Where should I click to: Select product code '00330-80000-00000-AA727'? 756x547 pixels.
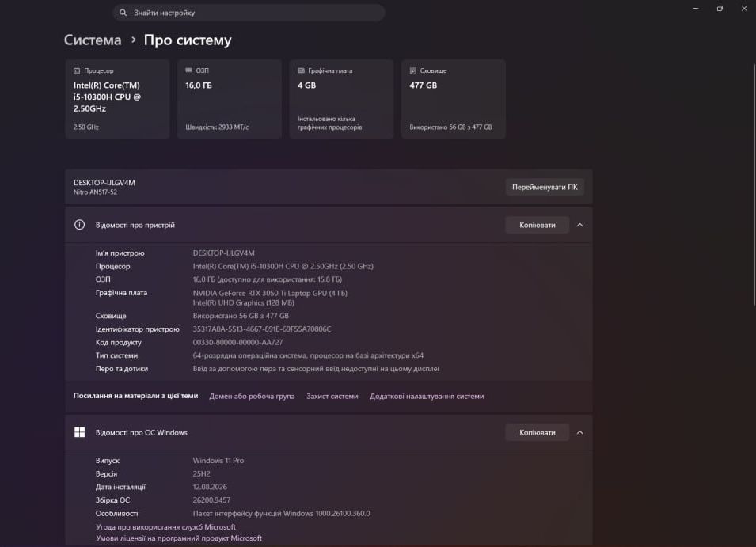tap(237, 342)
